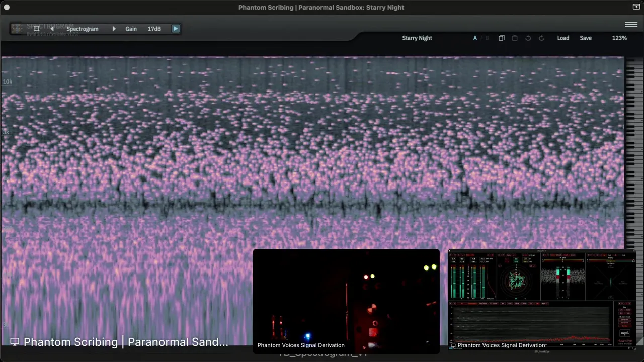Image resolution: width=644 pixels, height=362 pixels.
Task: Paste the state with clipboard icon
Action: click(515, 38)
